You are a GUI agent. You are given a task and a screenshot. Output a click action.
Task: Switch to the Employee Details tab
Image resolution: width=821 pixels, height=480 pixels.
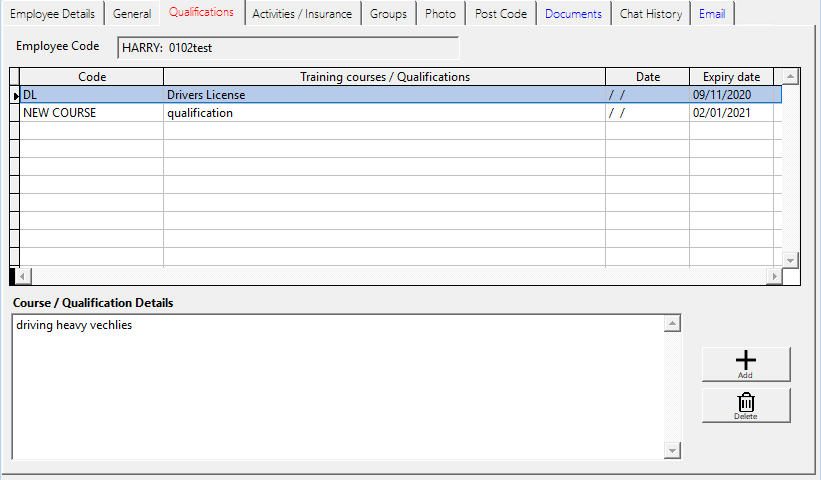point(51,14)
